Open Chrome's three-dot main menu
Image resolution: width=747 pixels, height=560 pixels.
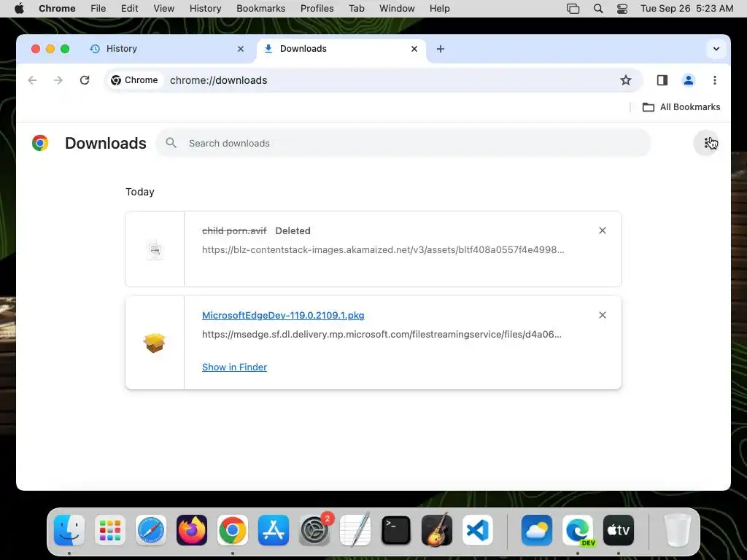point(715,80)
